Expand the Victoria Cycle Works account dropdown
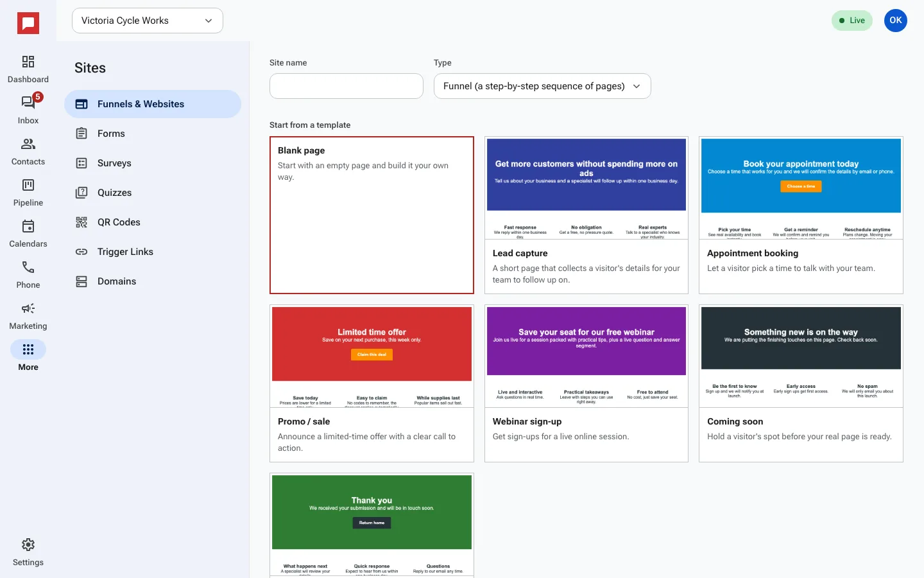The width and height of the screenshot is (924, 578). [148, 21]
